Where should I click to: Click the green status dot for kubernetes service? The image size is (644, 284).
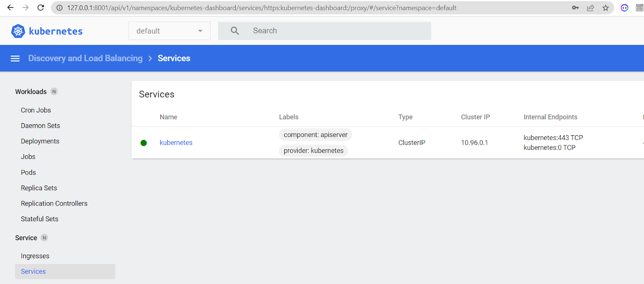point(144,143)
